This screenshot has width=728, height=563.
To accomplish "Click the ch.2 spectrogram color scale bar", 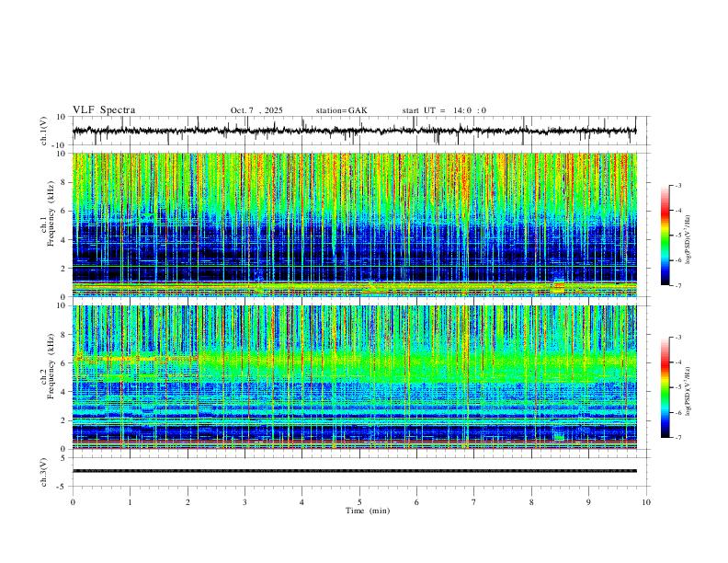I will click(x=665, y=387).
